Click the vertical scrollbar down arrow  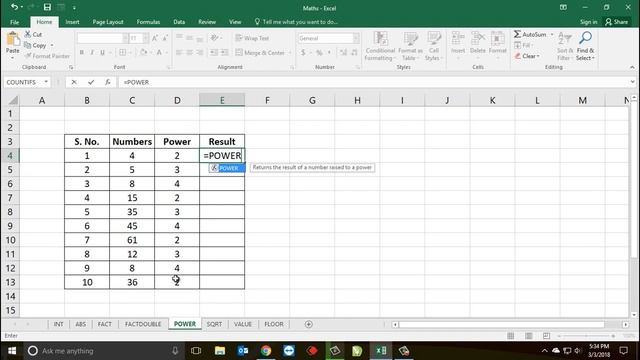coord(634,315)
